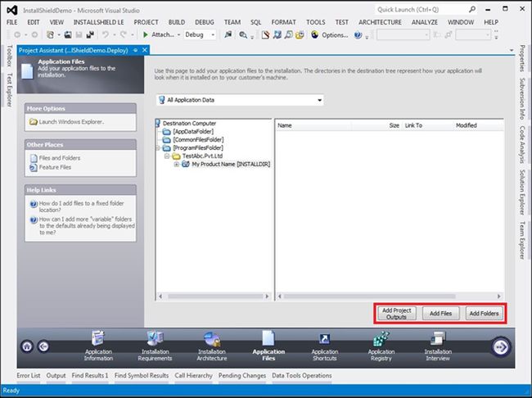
Task: Open Installation Requirements step
Action: [155, 346]
